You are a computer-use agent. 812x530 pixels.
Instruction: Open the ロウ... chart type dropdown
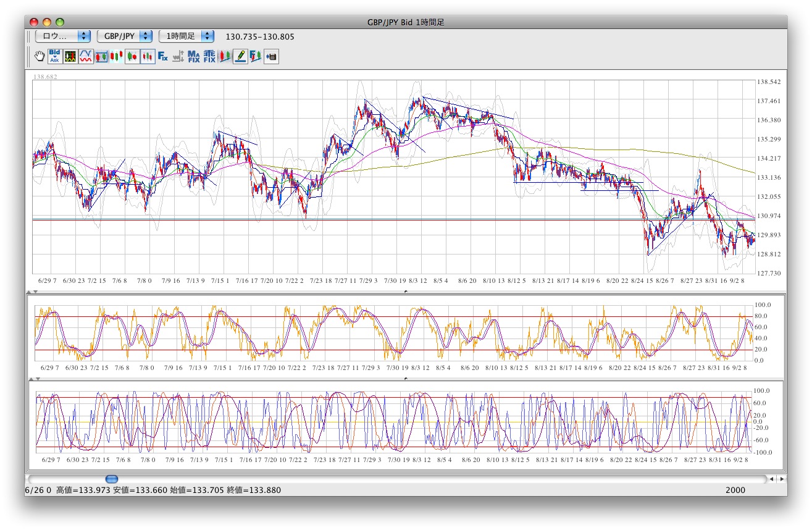pyautogui.click(x=63, y=36)
